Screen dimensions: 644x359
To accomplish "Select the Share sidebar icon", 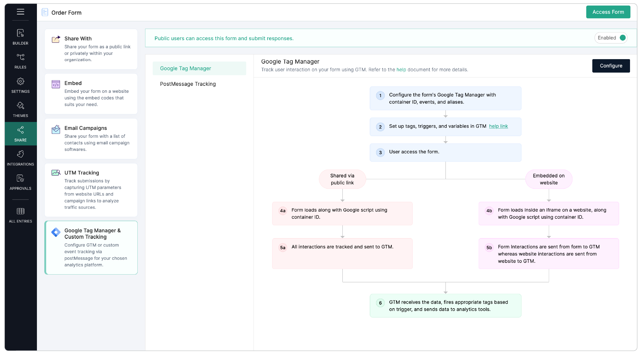I will coord(20,134).
